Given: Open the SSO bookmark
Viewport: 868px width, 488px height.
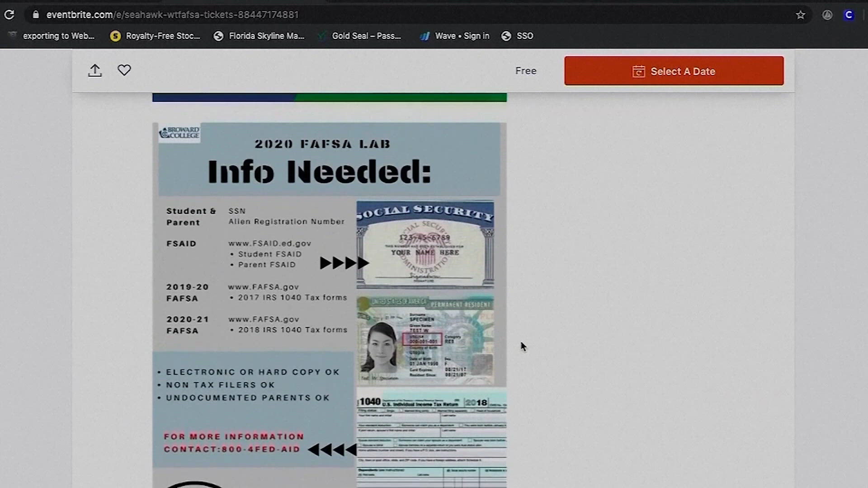Looking at the screenshot, I should click(518, 36).
